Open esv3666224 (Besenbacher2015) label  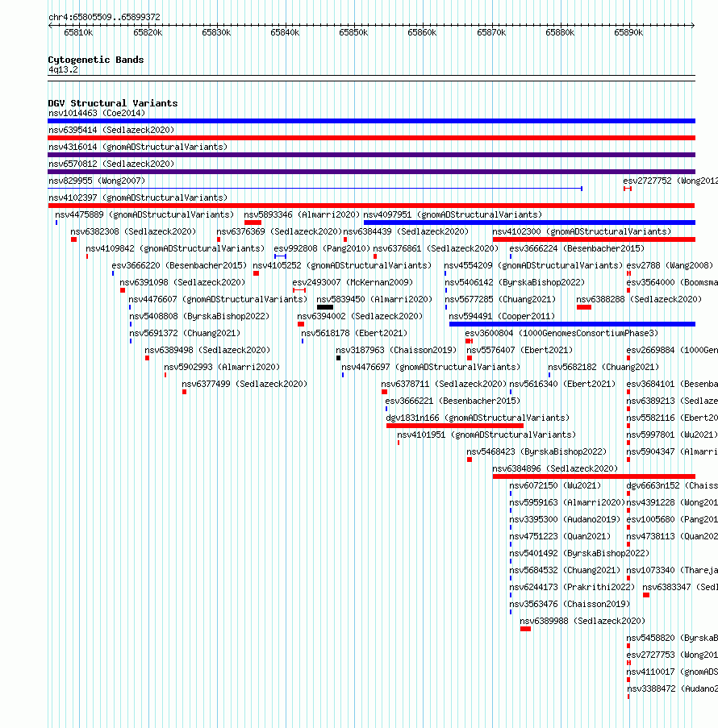(x=577, y=249)
